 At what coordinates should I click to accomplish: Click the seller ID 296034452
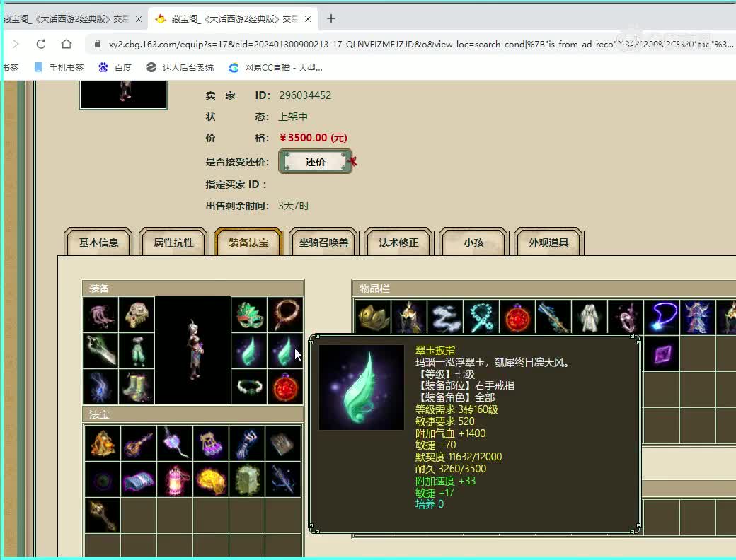pos(305,95)
